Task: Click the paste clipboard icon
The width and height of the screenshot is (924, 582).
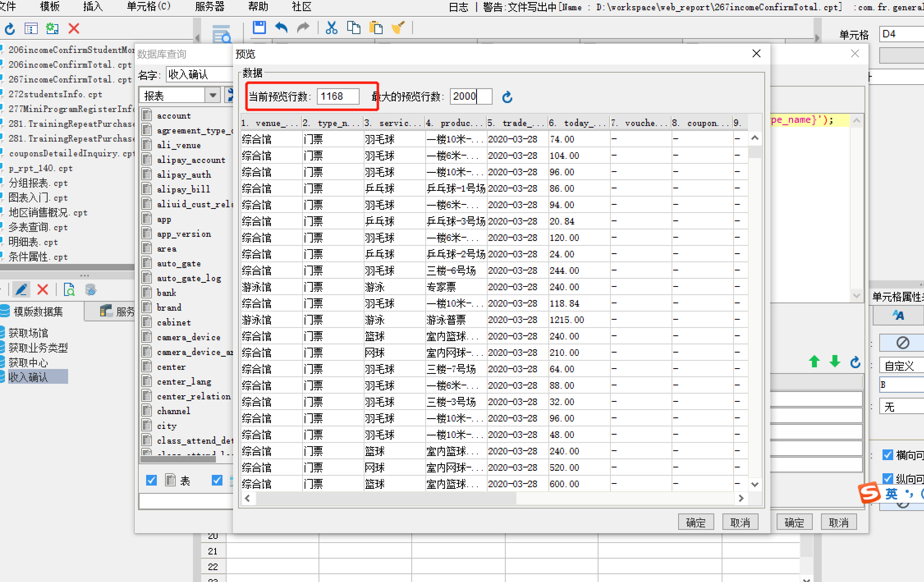Action: click(376, 28)
